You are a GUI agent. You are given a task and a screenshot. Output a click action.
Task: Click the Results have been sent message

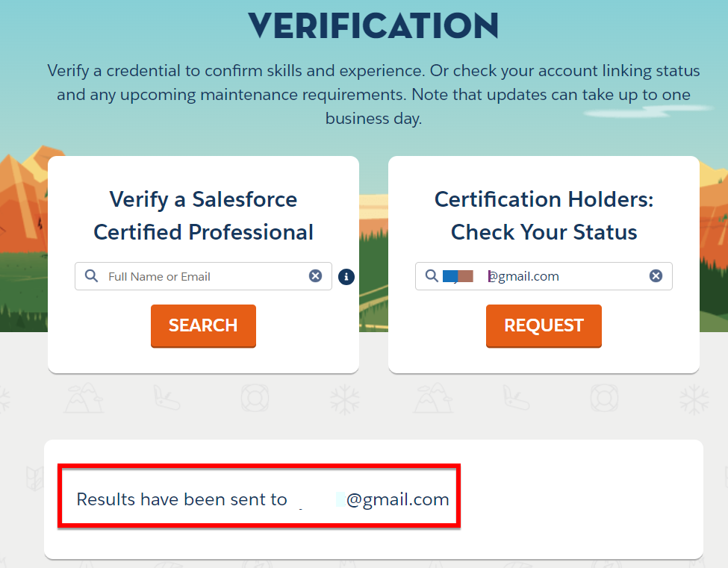click(263, 499)
